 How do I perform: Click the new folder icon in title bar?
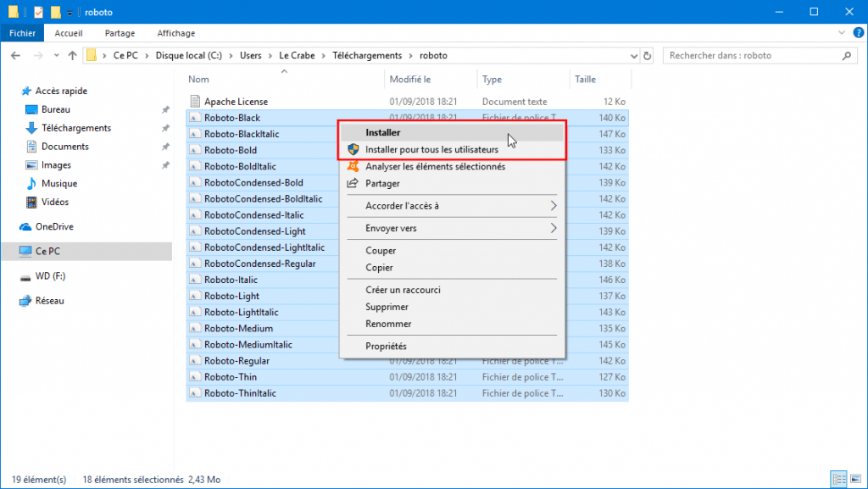click(55, 12)
